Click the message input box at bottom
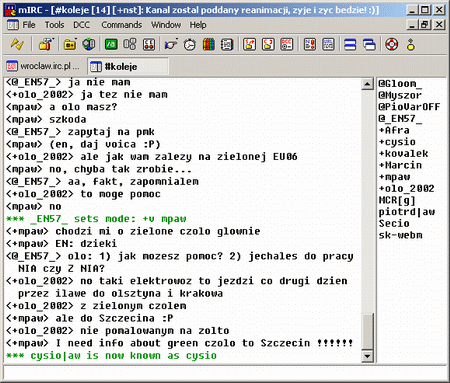450x383 pixels. tap(225, 373)
